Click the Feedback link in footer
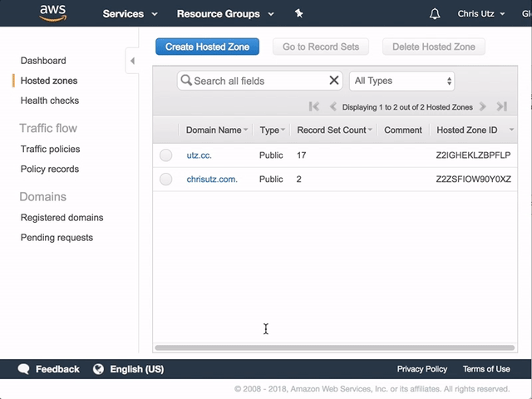 coord(57,369)
